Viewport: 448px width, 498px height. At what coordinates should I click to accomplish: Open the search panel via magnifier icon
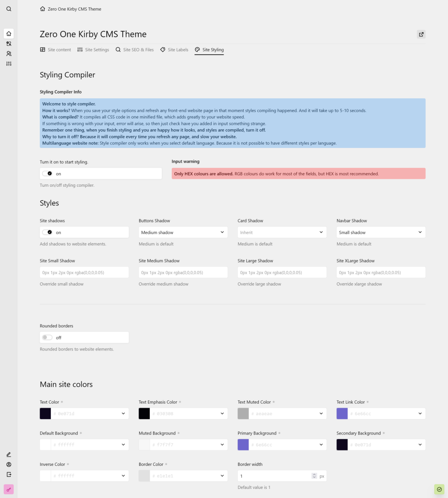[9, 9]
